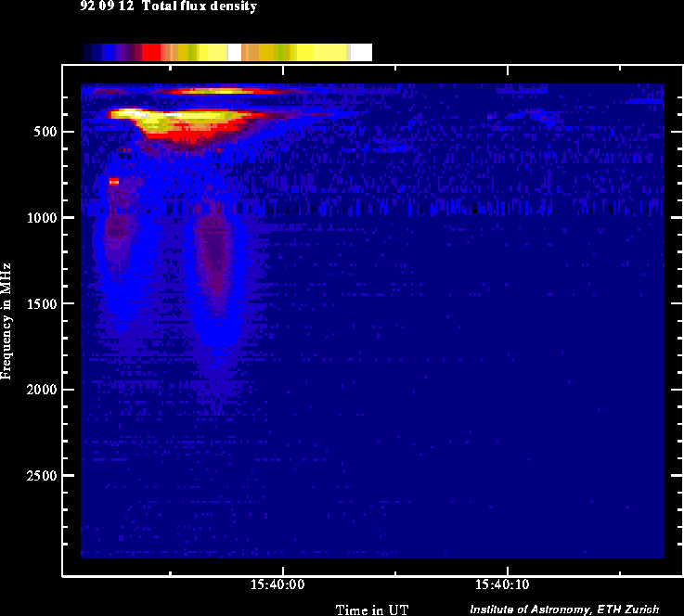684x616 pixels.
Task: Click the red segment of the color bar
Action: [x=151, y=52]
